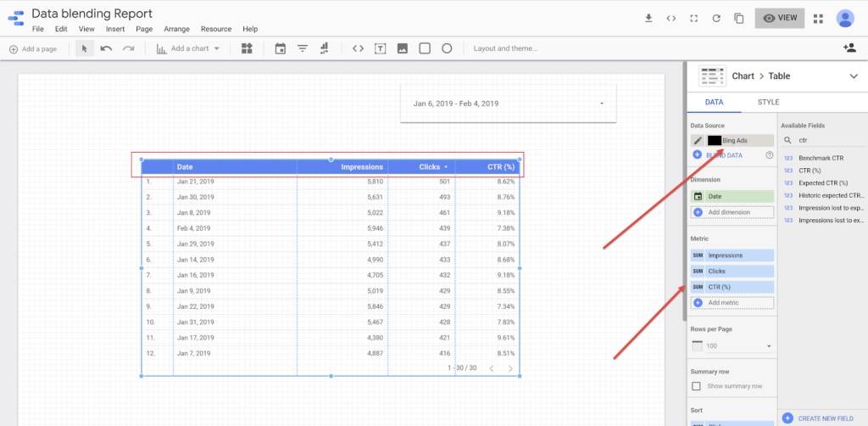Enter full screen mode icon

(x=693, y=19)
